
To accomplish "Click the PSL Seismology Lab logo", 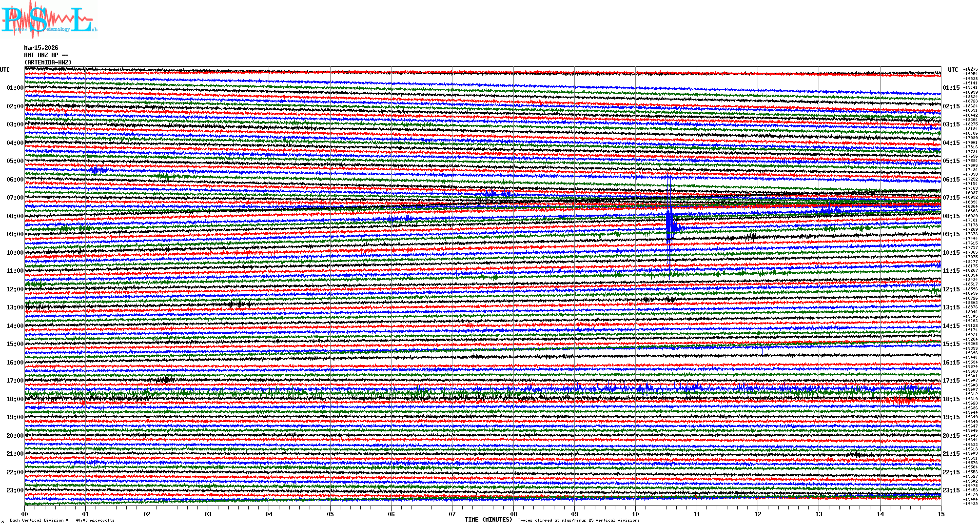I will 49,20.
